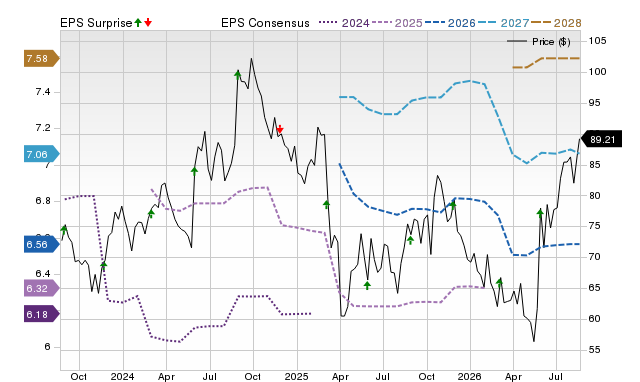Click the Apr label following 2025
Viewport: 640px width, 382px height.
click(x=340, y=376)
